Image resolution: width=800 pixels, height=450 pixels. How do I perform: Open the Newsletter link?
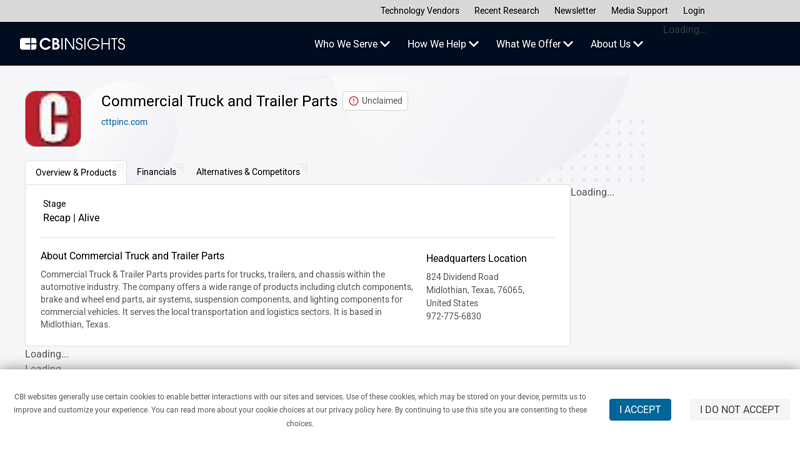pos(575,11)
